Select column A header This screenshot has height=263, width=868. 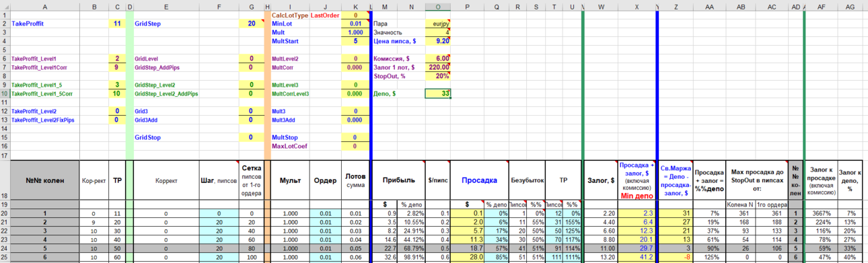point(45,6)
